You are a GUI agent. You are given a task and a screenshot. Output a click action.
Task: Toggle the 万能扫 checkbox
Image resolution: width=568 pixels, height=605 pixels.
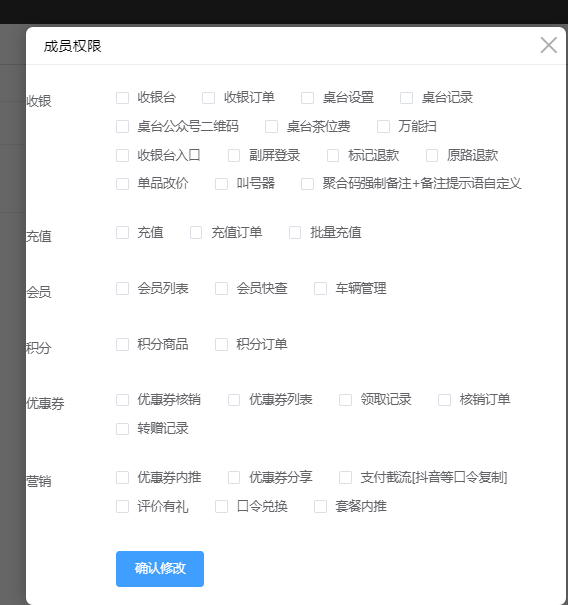pyautogui.click(x=383, y=127)
